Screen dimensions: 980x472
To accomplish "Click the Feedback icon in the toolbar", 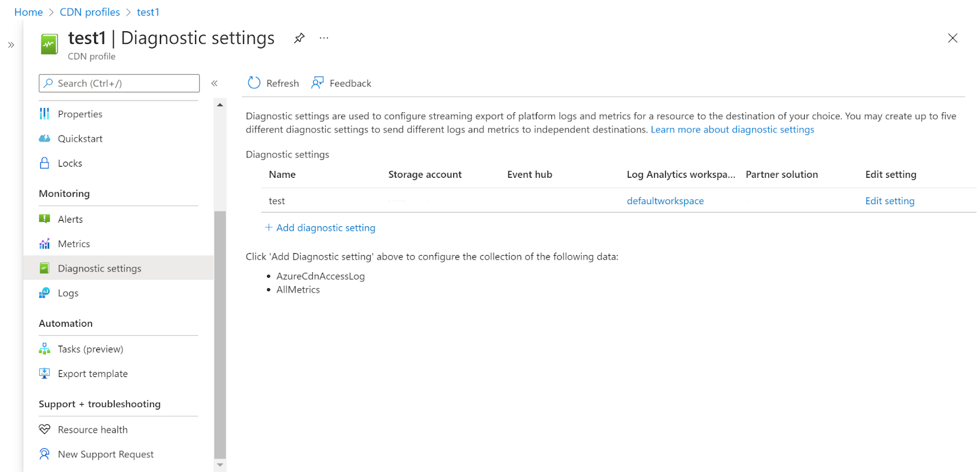I will [x=317, y=83].
